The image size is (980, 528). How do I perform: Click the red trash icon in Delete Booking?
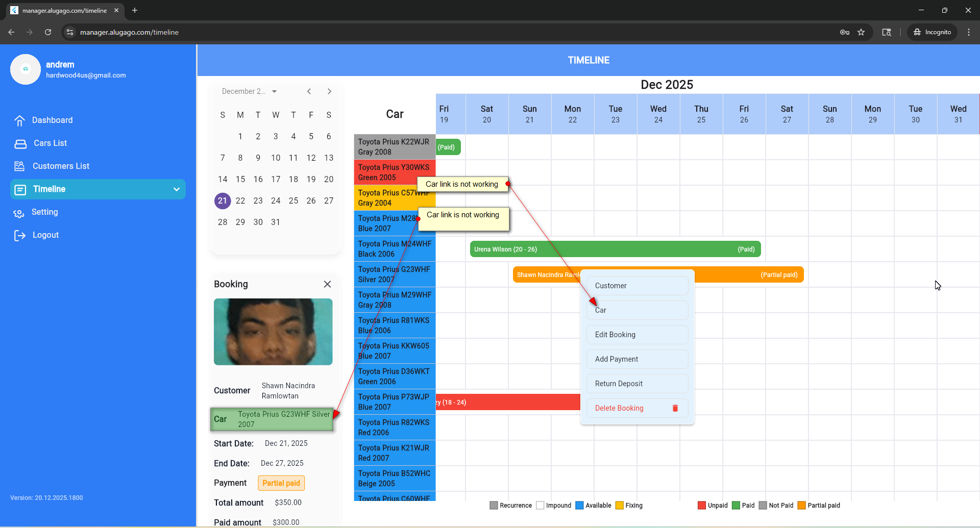[x=675, y=408]
